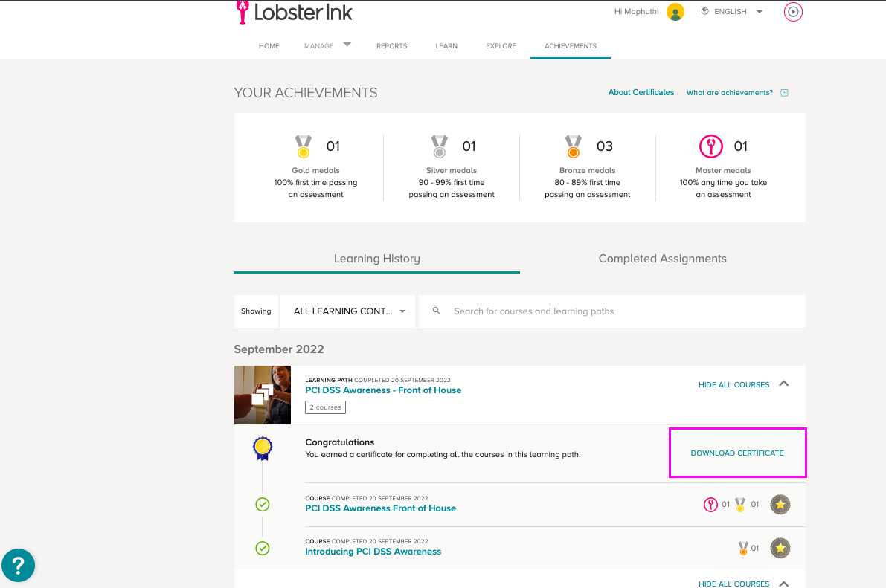
Task: Click green checkmark for Introducing PCI DSS Awareness
Action: (x=262, y=548)
